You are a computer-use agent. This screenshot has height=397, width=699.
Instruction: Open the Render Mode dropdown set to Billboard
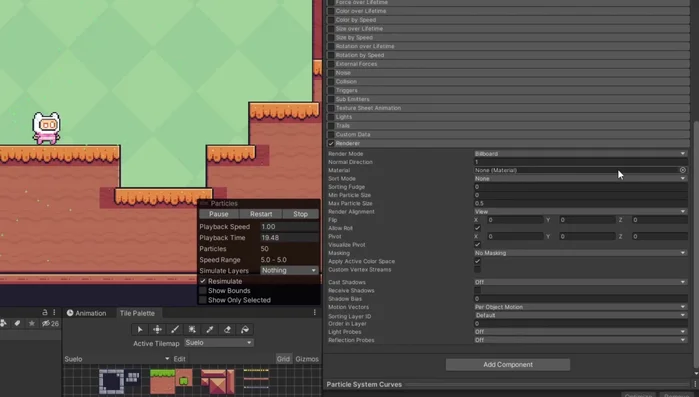point(580,154)
